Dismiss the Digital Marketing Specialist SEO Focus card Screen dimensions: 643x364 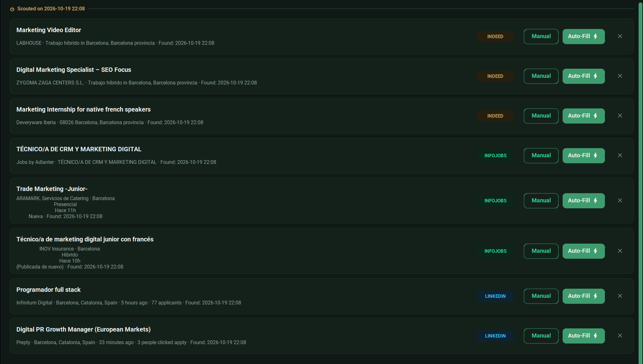[620, 76]
